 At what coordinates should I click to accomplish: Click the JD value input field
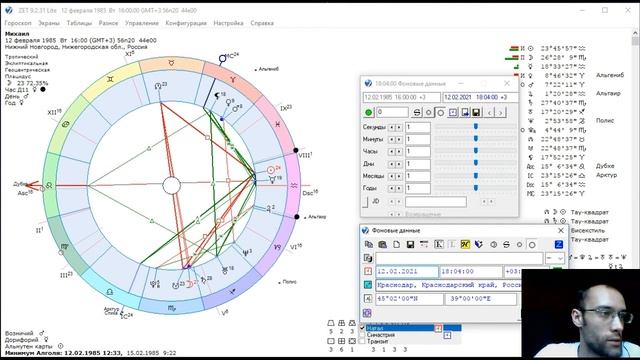(436, 202)
